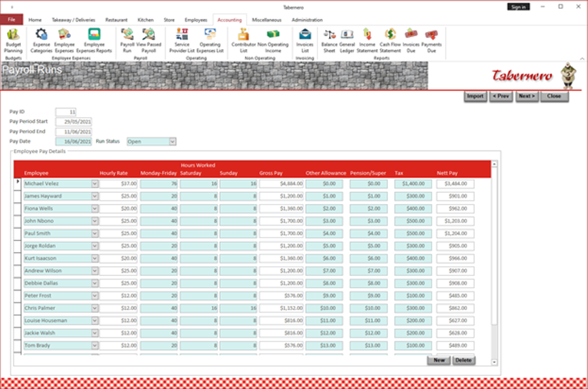Image resolution: width=588 pixels, height=389 pixels.
Task: Click the Close button on the form
Action: (x=554, y=96)
